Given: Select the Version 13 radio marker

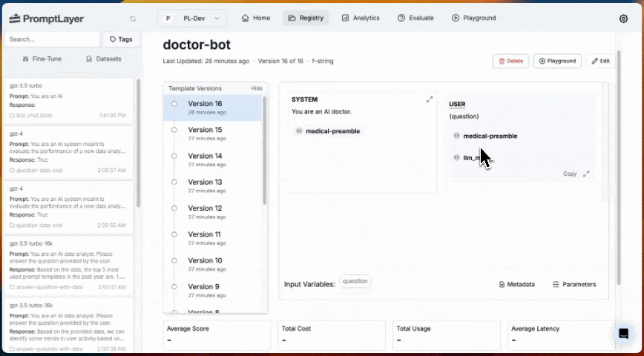Looking at the screenshot, I should [174, 182].
